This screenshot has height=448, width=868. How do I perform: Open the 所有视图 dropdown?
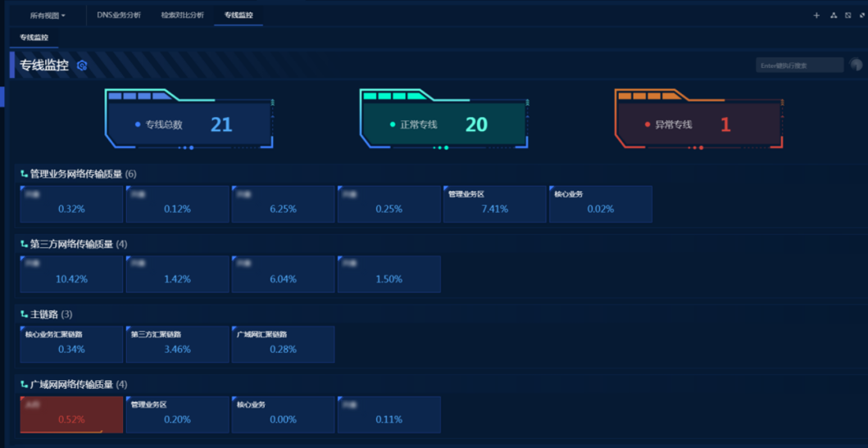[48, 16]
